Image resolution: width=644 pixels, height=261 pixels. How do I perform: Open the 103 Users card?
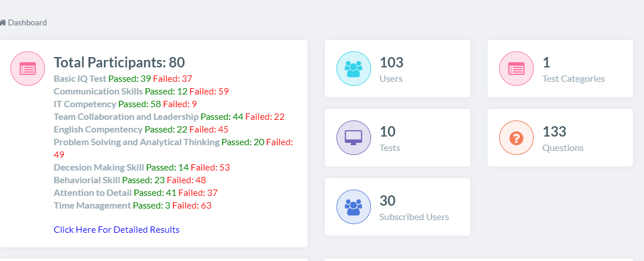[x=397, y=69]
